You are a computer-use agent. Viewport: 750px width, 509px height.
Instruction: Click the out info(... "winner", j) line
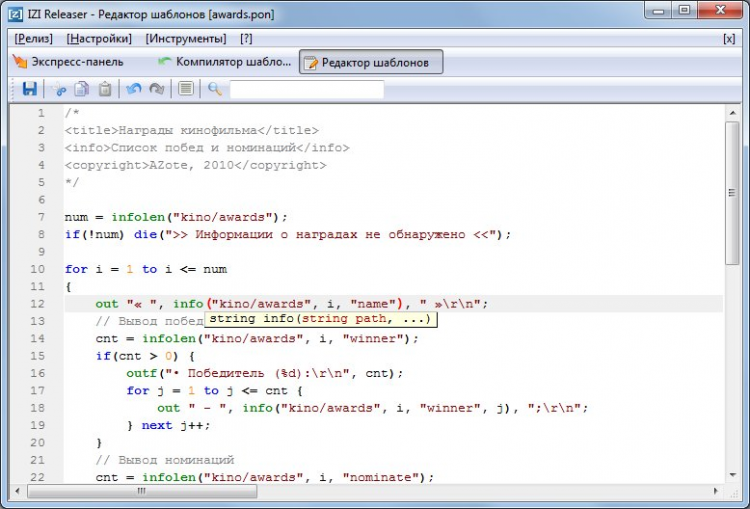pos(373,408)
